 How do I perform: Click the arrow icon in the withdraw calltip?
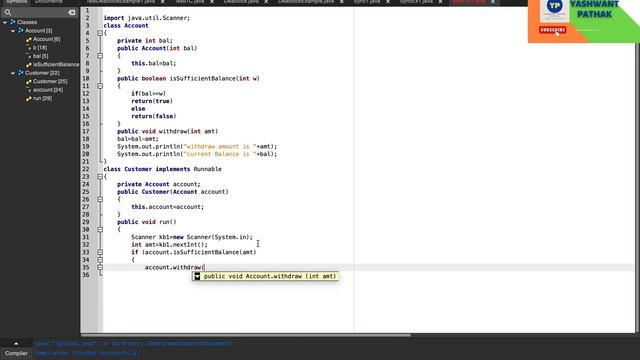tap(197, 276)
